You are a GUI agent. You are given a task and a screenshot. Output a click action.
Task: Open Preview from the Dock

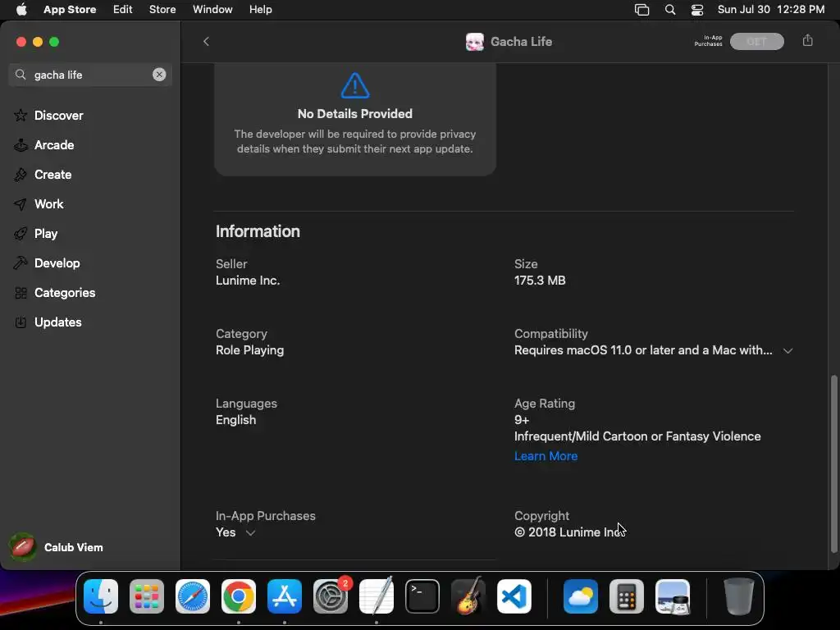[x=673, y=596]
